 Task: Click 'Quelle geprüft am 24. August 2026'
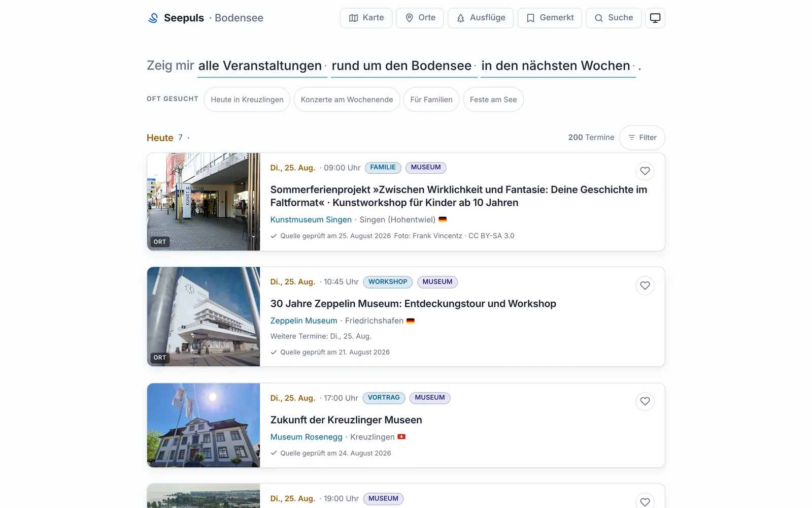click(335, 453)
